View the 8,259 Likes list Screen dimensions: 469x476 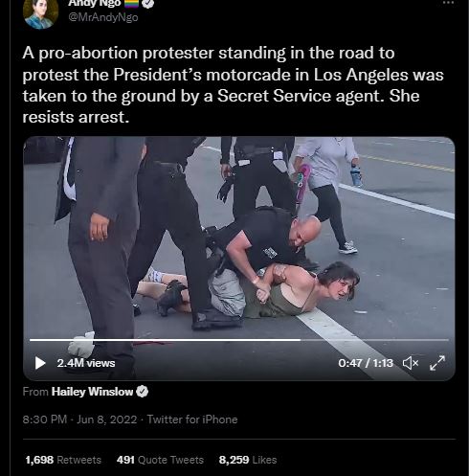(x=248, y=460)
